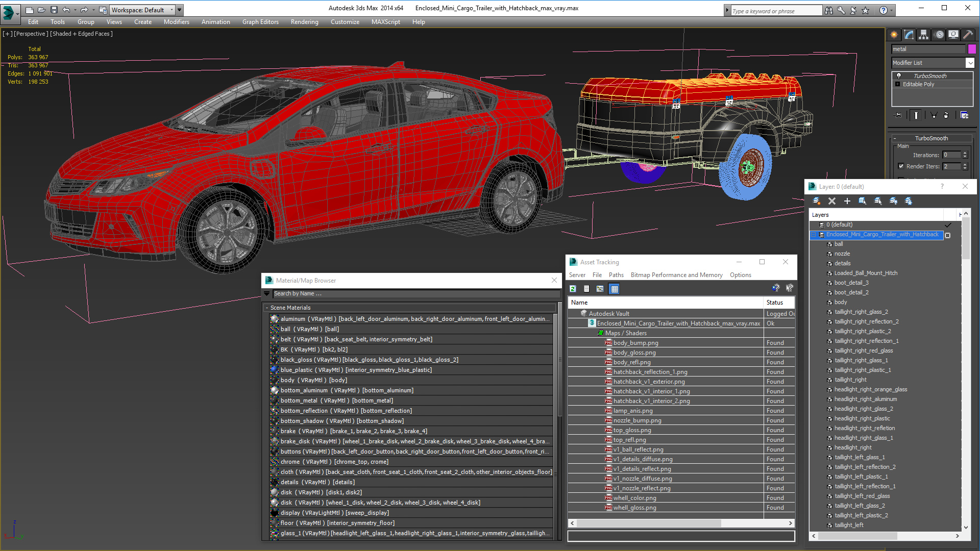Remove modifier from the stack
This screenshot has width=980, height=551.
pyautogui.click(x=946, y=115)
